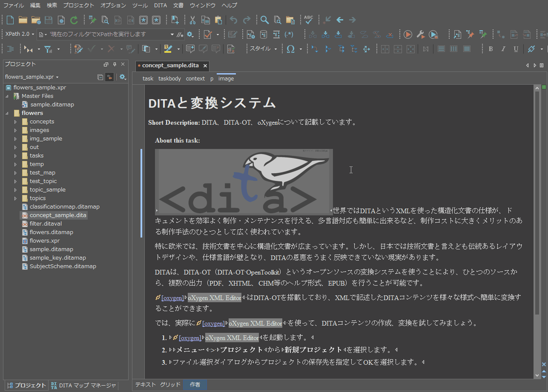The height and width of the screenshot is (392, 548).
Task: Open the DITA menu
Action: click(161, 6)
